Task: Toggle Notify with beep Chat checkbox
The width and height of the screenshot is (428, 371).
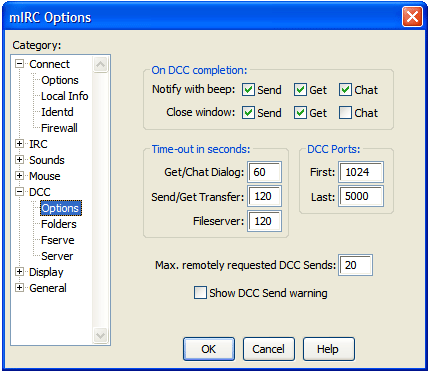Action: click(x=345, y=90)
